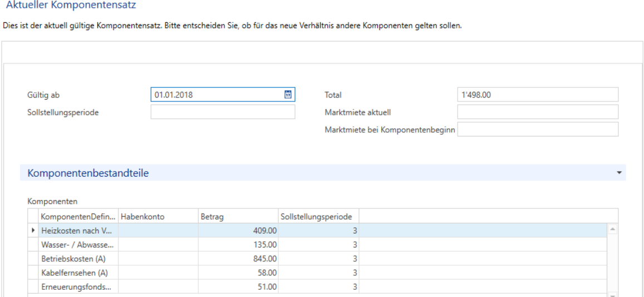The height and width of the screenshot is (297, 644).
Task: Click the Betrag cell 135.00
Action: [x=238, y=245]
